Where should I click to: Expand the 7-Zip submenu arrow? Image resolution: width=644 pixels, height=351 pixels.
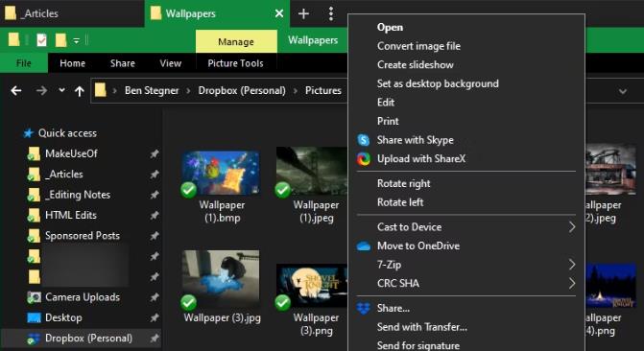click(x=572, y=265)
